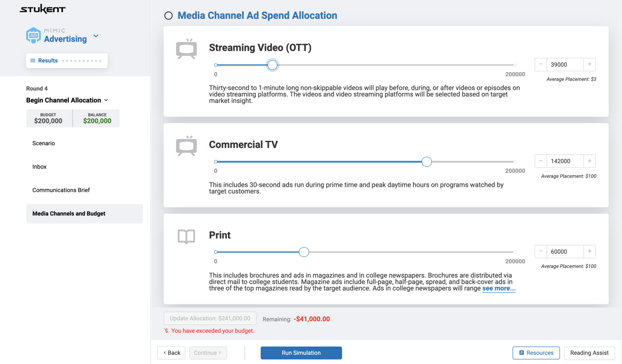
Task: Increase Streaming Video amount with plus button
Action: [x=589, y=64]
